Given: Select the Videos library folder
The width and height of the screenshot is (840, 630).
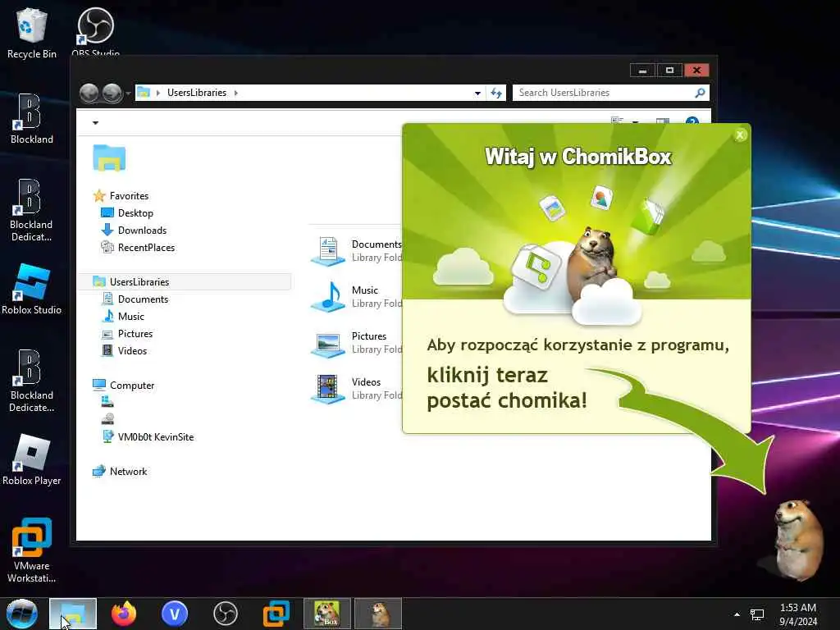Looking at the screenshot, I should coord(356,389).
